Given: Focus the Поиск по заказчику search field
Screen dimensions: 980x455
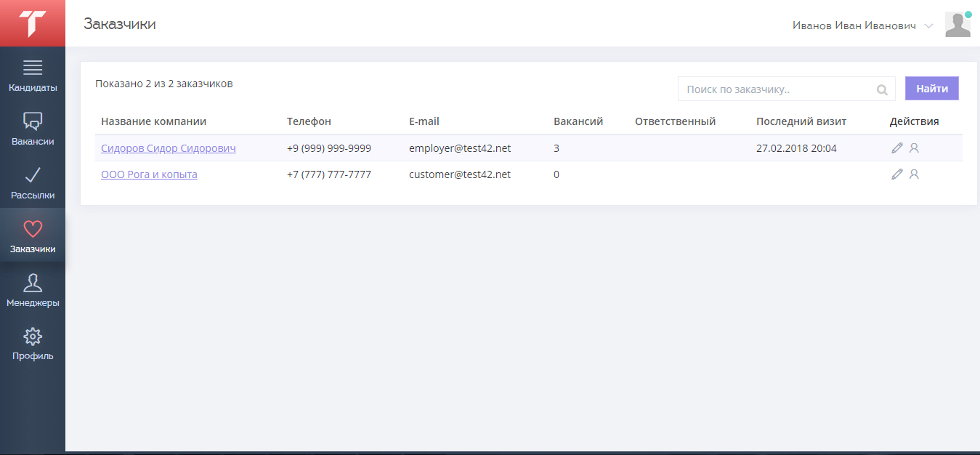Looking at the screenshot, I should tap(777, 89).
